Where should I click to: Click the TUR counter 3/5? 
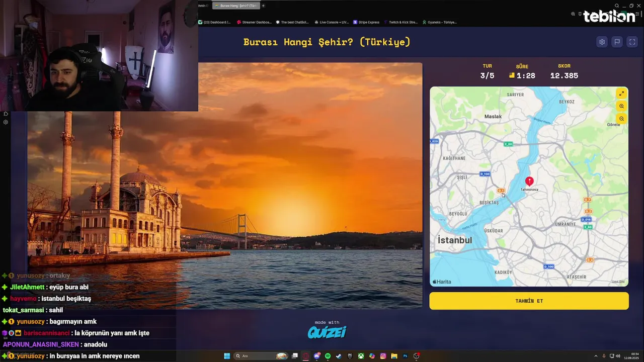coord(487,76)
